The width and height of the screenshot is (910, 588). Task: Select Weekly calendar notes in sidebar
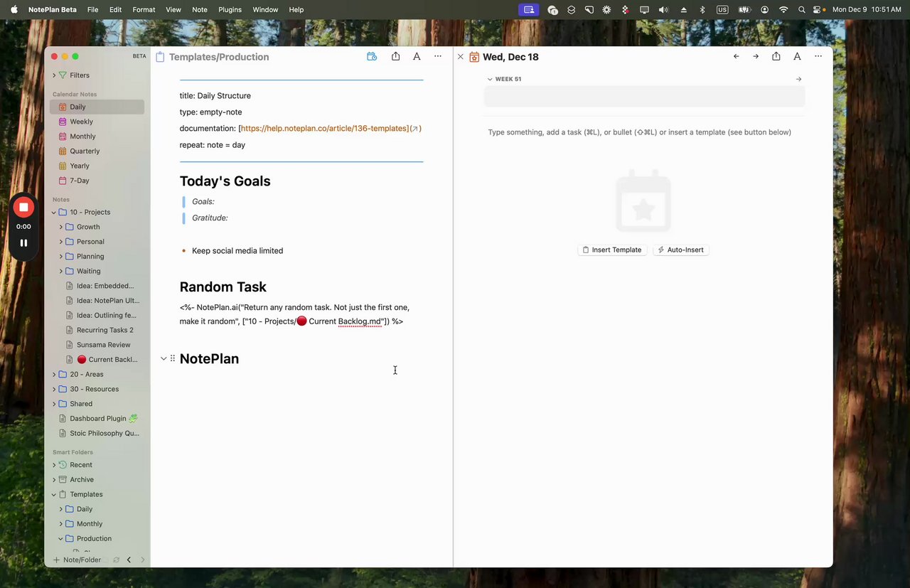97,122
